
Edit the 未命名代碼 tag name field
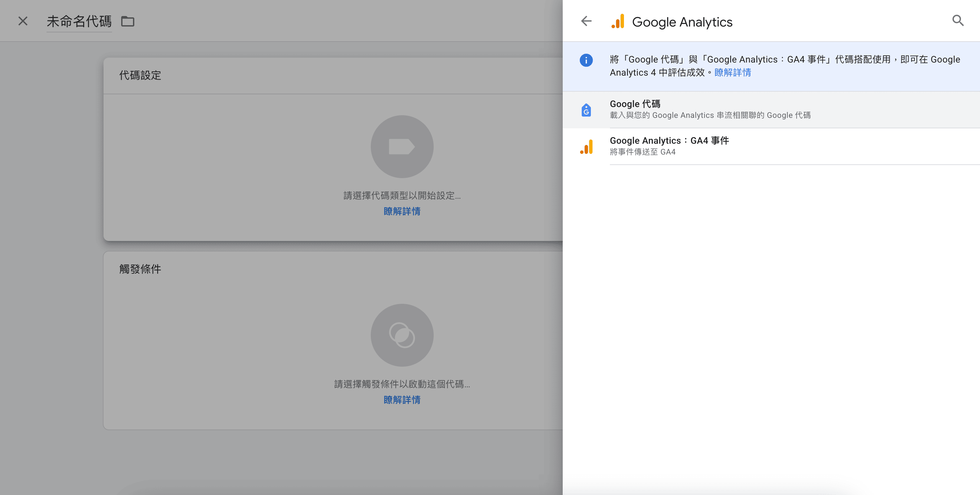79,21
